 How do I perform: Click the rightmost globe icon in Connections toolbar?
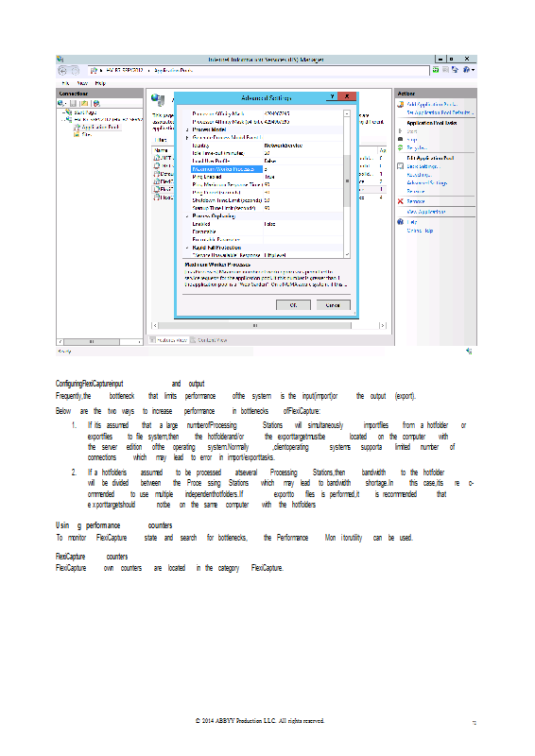click(96, 103)
